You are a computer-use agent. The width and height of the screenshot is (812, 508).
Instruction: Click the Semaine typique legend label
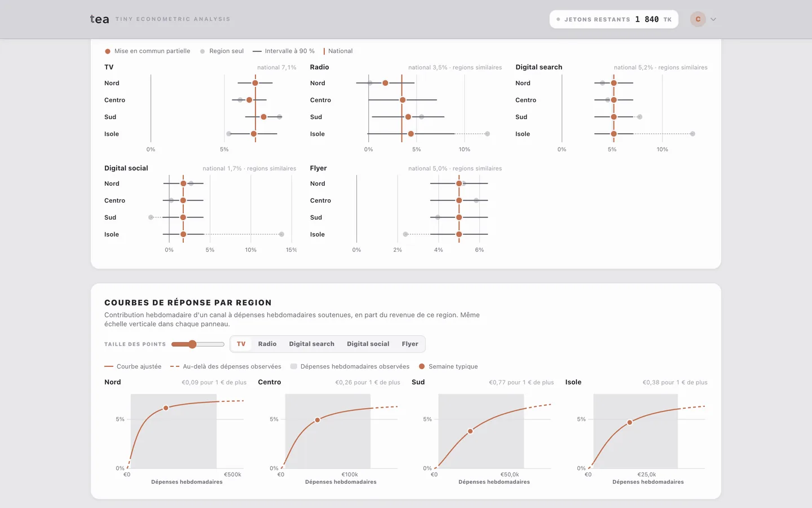pos(453,366)
